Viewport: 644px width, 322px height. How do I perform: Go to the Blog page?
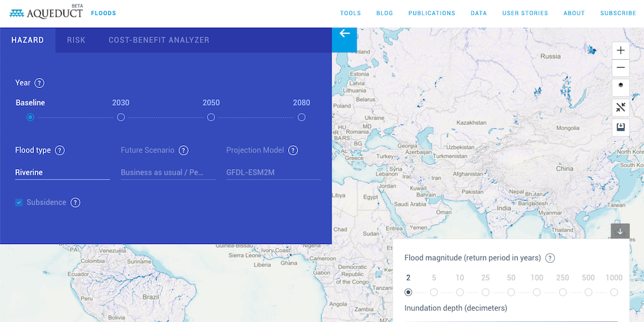click(x=384, y=13)
